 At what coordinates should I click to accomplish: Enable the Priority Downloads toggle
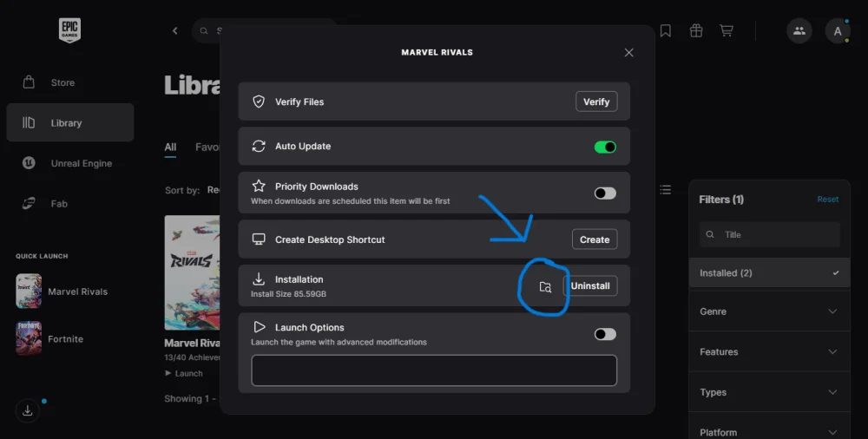point(605,193)
